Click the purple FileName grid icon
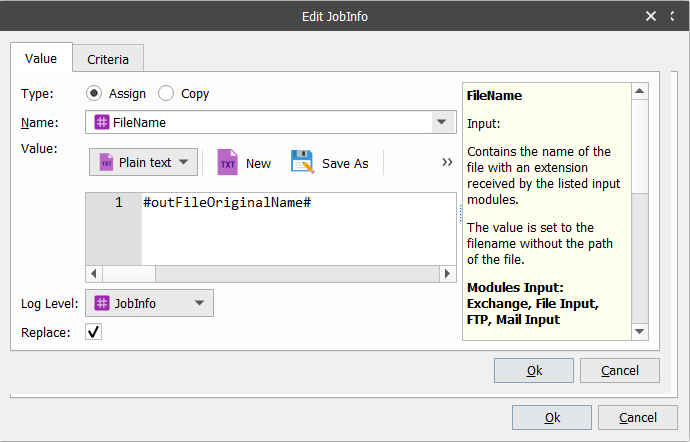This screenshot has width=690, height=442. 102,122
